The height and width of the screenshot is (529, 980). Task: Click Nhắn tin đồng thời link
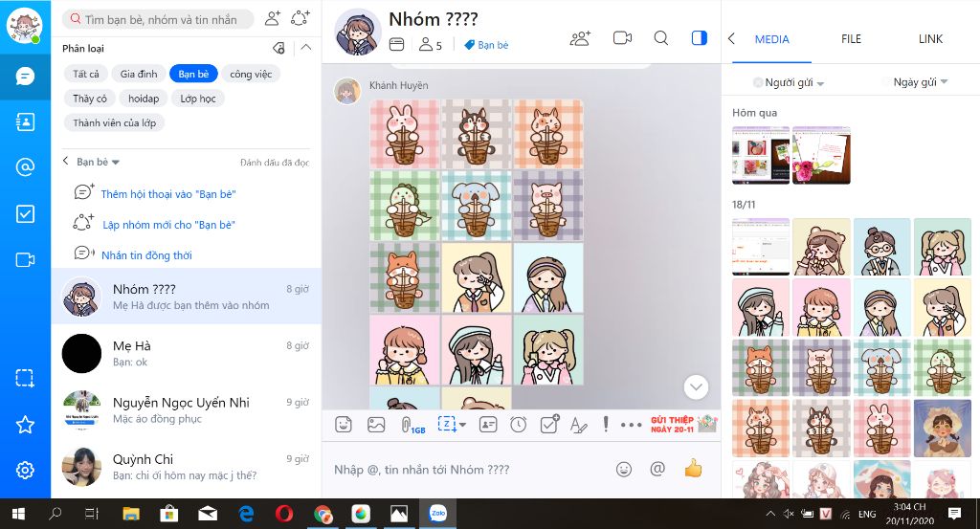pyautogui.click(x=146, y=254)
